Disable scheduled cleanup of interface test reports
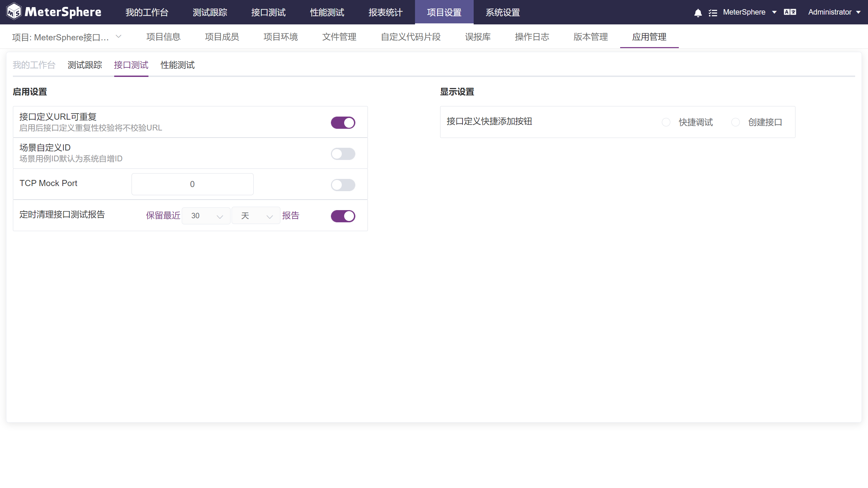 point(343,216)
